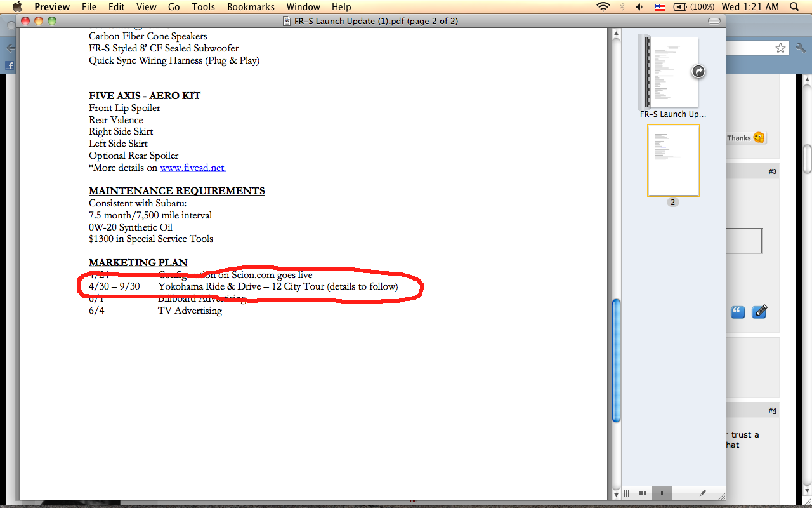The image size is (812, 508).
Task: Bookmark page with the star icon
Action: 780,48
